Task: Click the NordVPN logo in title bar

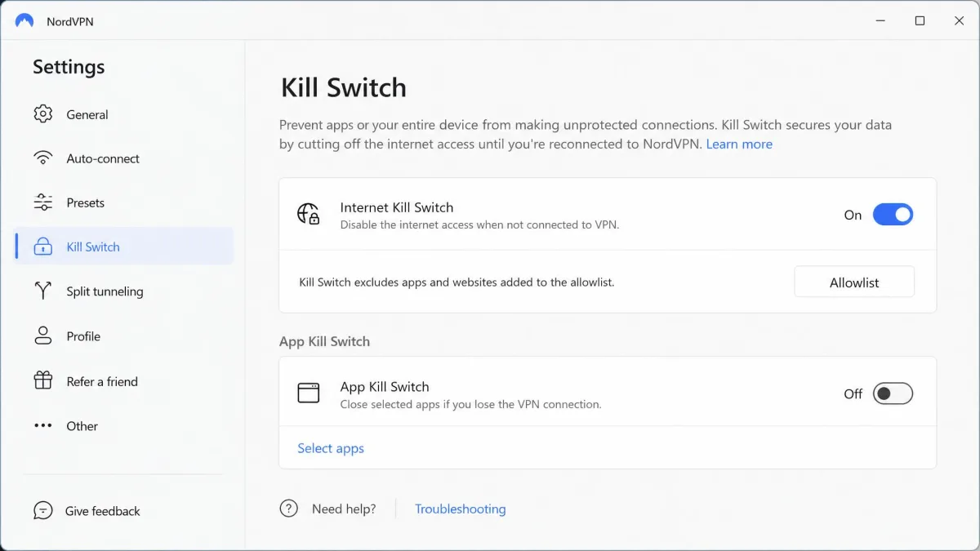Action: 24,21
